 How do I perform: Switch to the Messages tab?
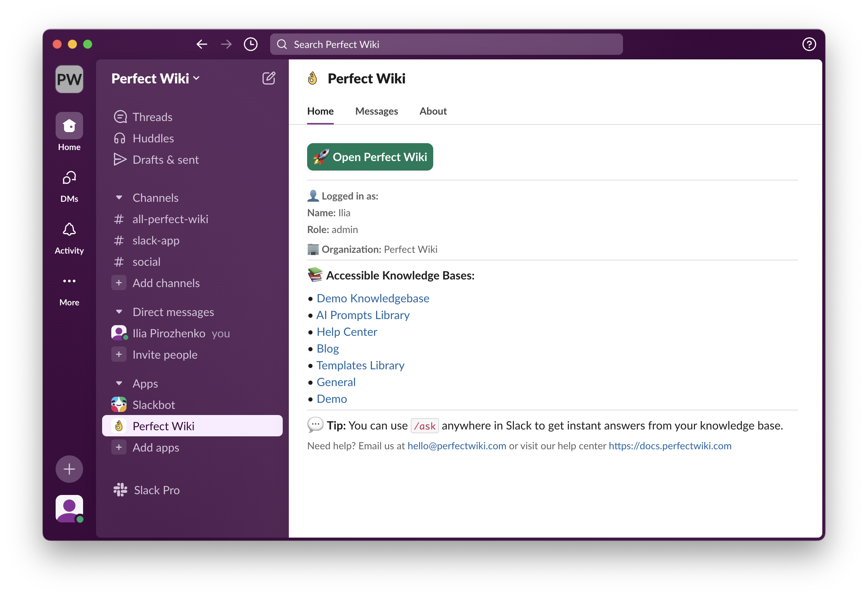point(376,111)
